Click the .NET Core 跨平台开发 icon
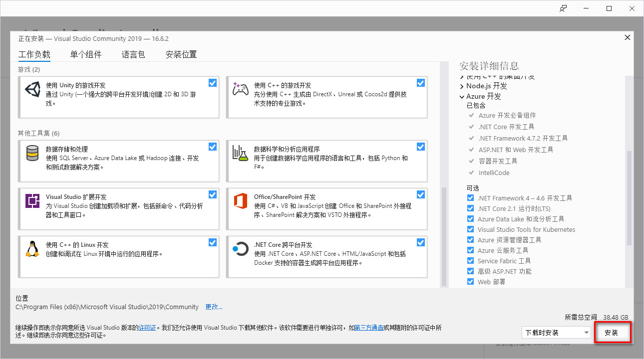 [x=240, y=249]
